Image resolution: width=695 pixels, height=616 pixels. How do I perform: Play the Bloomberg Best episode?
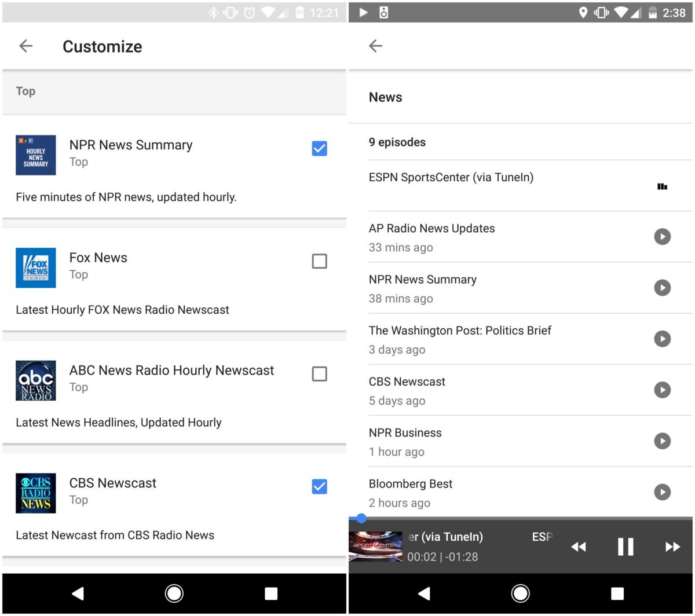tap(662, 492)
